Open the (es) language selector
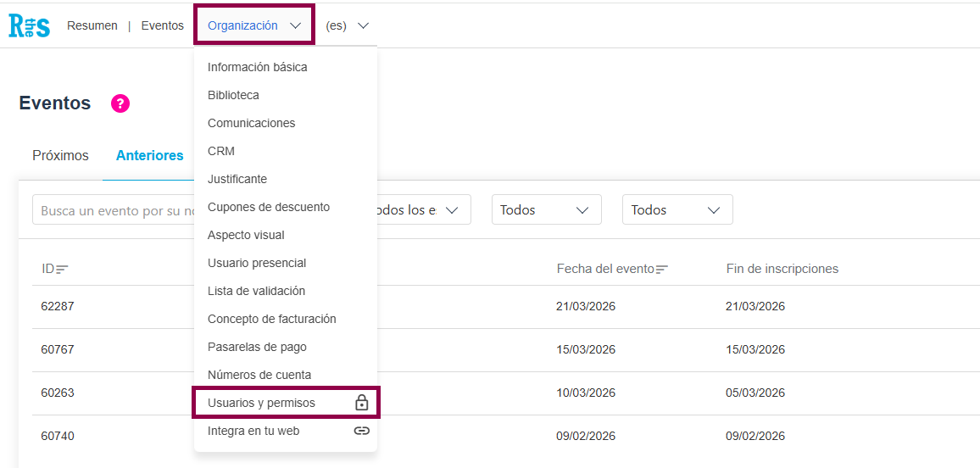This screenshot has height=468, width=980. click(348, 25)
